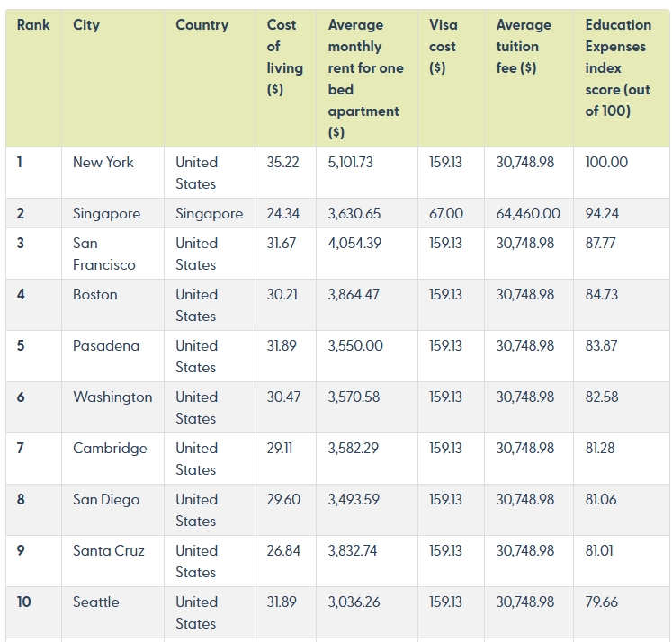Click the City column header
This screenshot has width=672, height=642.
pos(86,25)
